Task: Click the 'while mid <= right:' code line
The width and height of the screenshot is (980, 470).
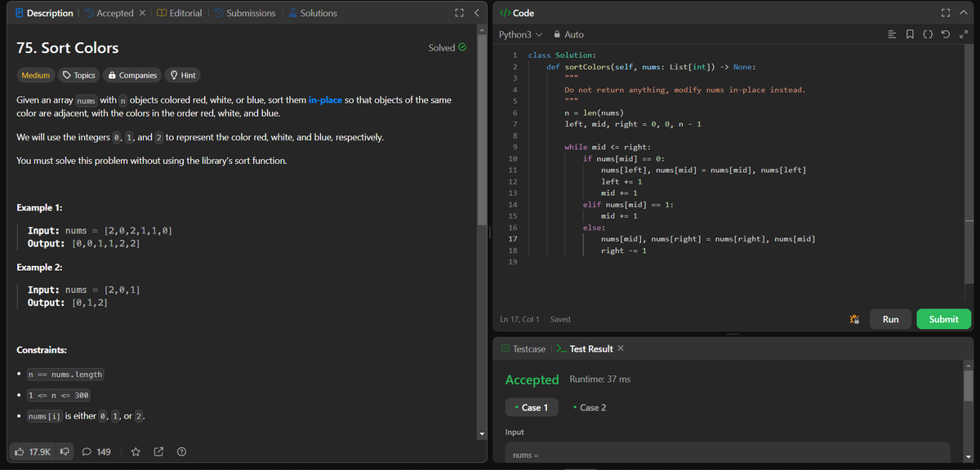Action: [607, 147]
